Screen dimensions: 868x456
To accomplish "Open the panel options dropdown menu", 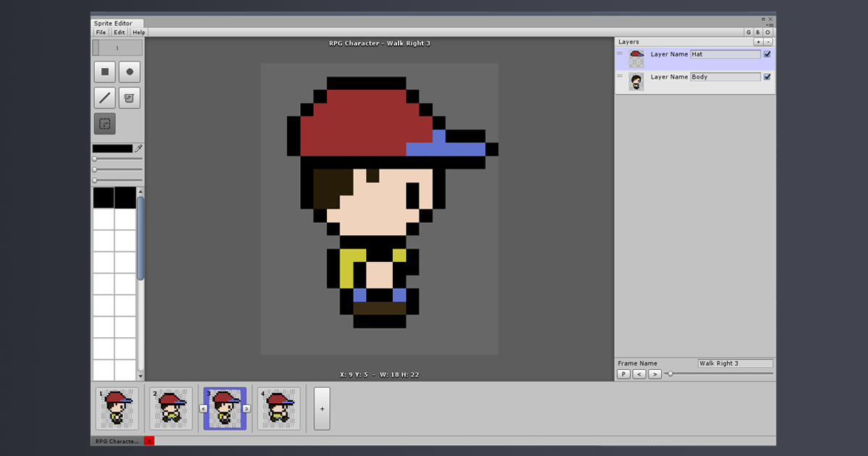I will click(770, 24).
